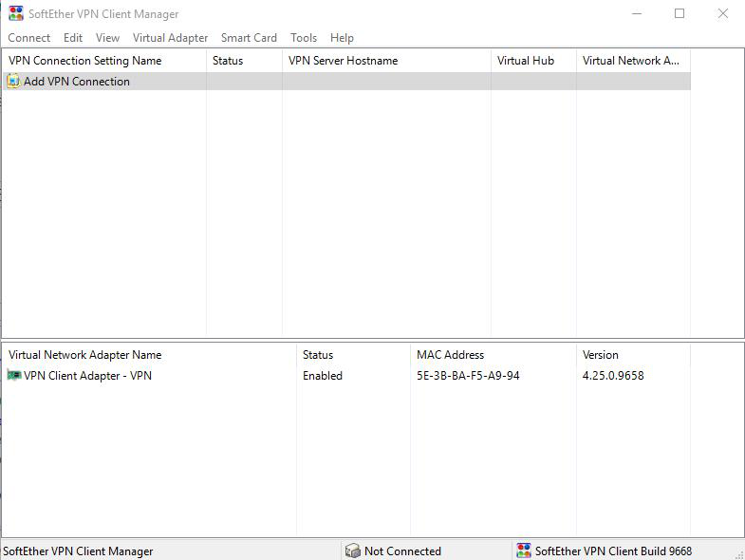
Task: Click the upper Status column header
Action: click(244, 61)
